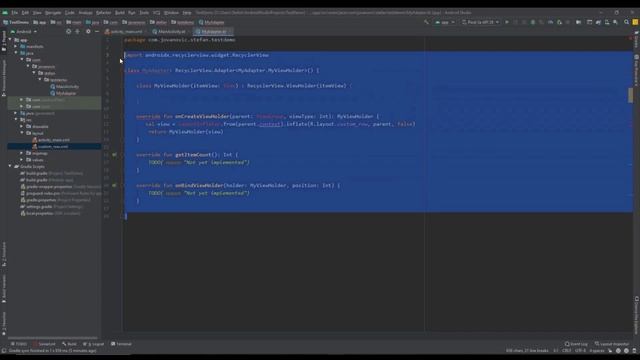Open the File menu
The height and width of the screenshot is (360, 640).
pyautogui.click(x=14, y=13)
